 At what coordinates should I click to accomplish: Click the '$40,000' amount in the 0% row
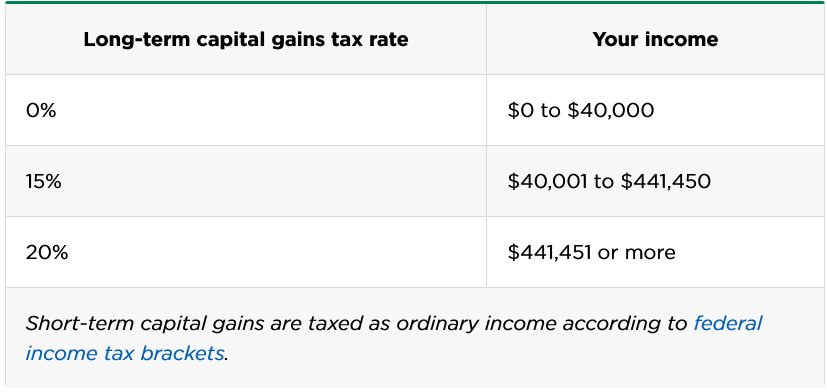pos(610,110)
